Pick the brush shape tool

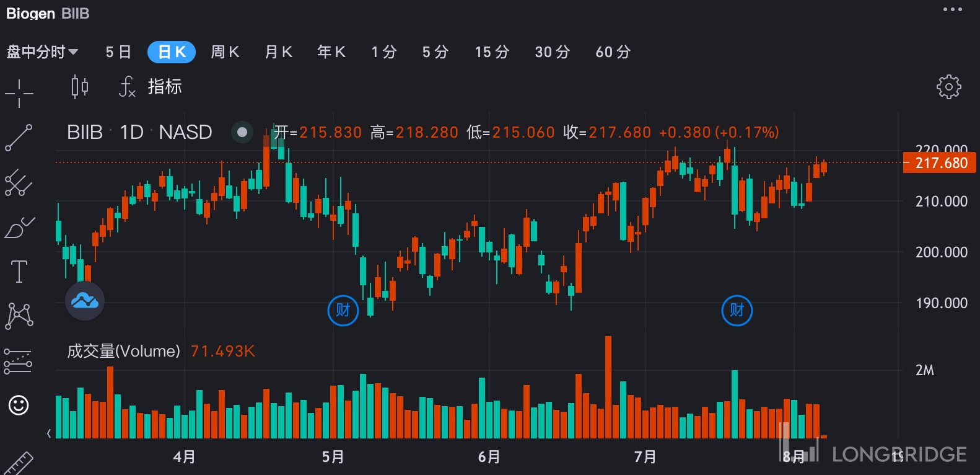click(19, 228)
